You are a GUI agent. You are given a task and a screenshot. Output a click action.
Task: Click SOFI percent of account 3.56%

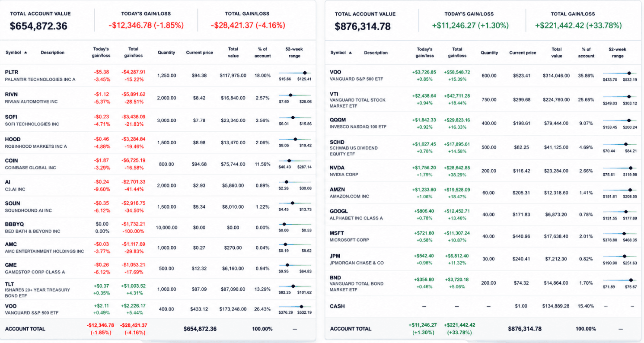(262, 121)
